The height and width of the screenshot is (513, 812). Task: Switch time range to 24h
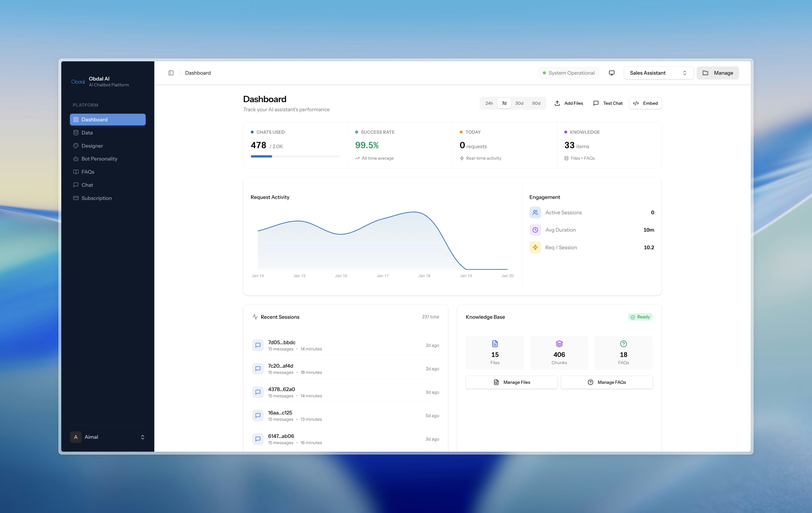(489, 103)
